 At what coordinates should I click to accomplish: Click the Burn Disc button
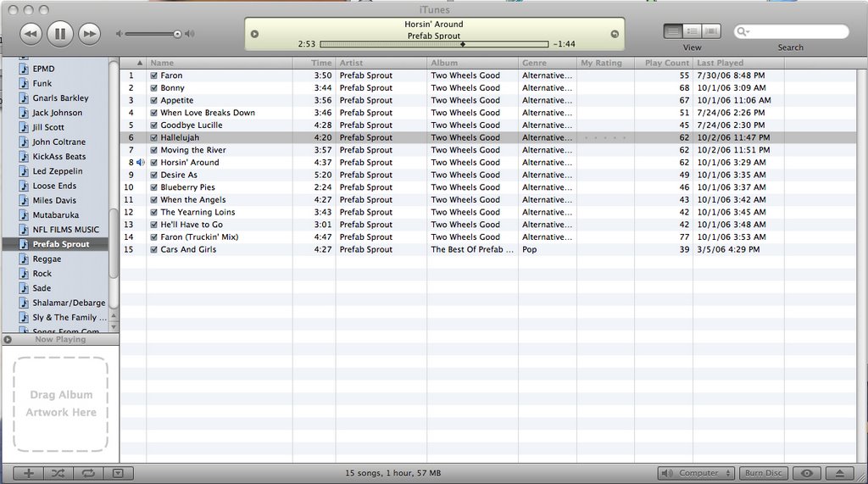[764, 473]
